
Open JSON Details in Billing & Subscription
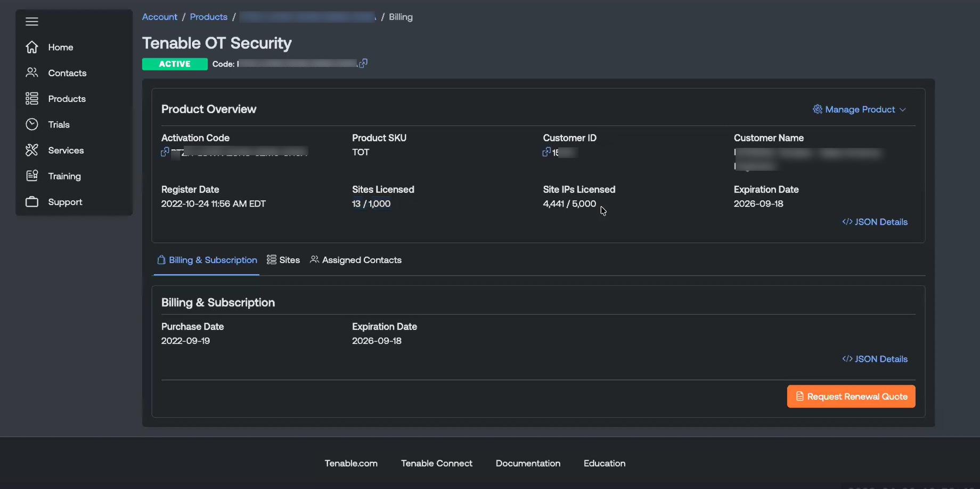(875, 359)
